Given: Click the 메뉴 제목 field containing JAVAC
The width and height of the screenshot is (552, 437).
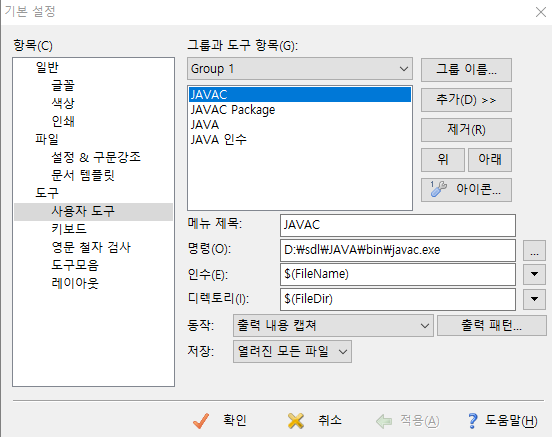Looking at the screenshot, I should point(398,225).
